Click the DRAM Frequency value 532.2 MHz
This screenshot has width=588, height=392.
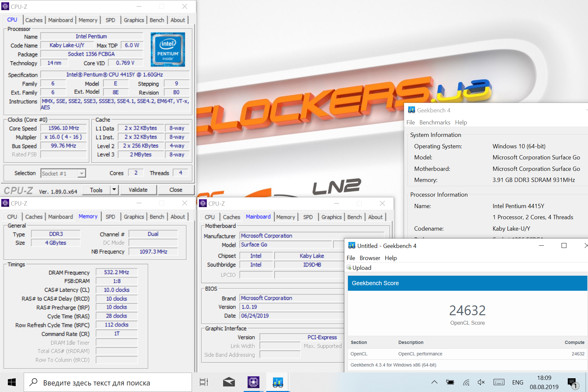117,272
